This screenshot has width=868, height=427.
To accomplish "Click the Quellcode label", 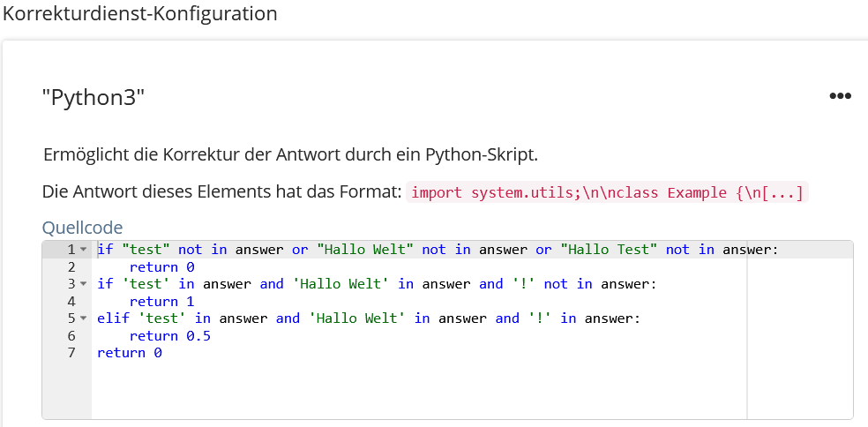I will (83, 228).
